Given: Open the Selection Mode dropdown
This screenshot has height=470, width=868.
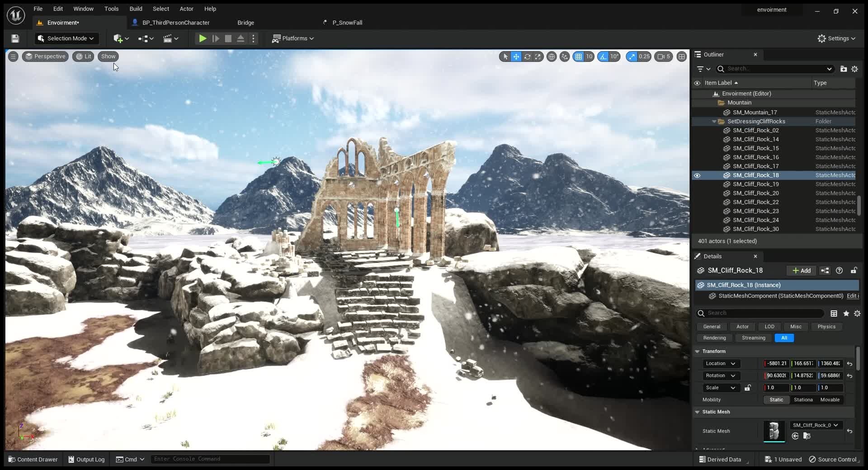Looking at the screenshot, I should click(66, 38).
